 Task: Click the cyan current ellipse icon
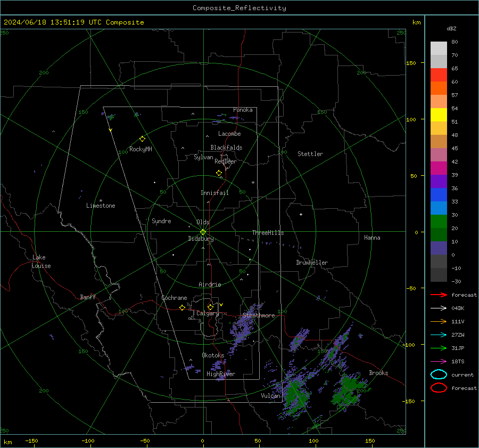click(x=439, y=374)
